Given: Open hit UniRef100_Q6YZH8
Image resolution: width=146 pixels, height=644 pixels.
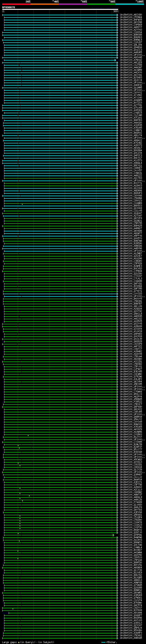Looking at the screenshot, I should (x=131, y=22).
